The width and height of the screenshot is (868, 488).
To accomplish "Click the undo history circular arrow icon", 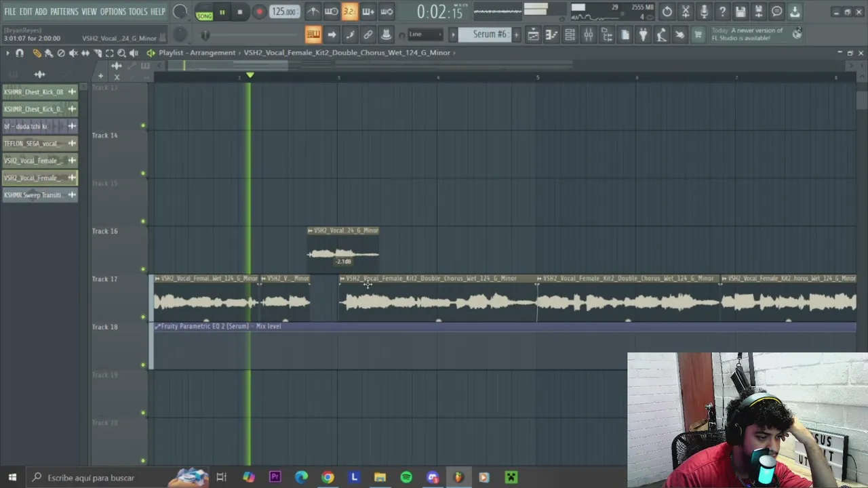I will tap(667, 12).
